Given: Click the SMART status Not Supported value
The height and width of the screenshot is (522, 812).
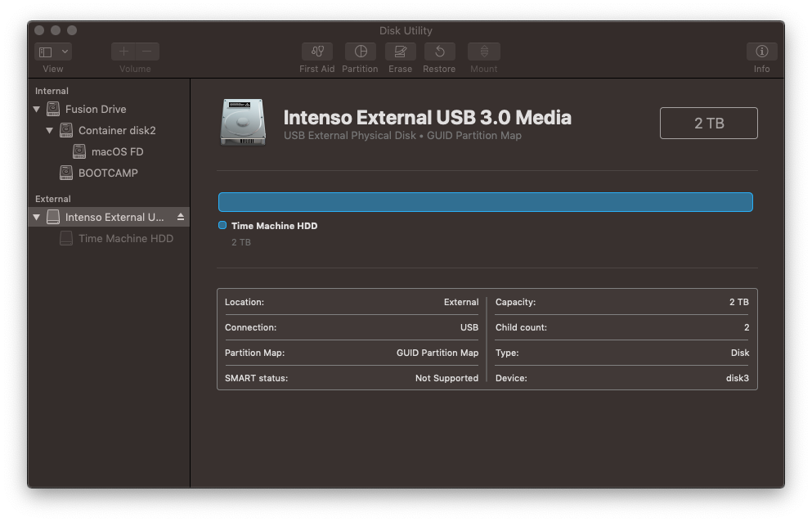Looking at the screenshot, I should pyautogui.click(x=447, y=379).
